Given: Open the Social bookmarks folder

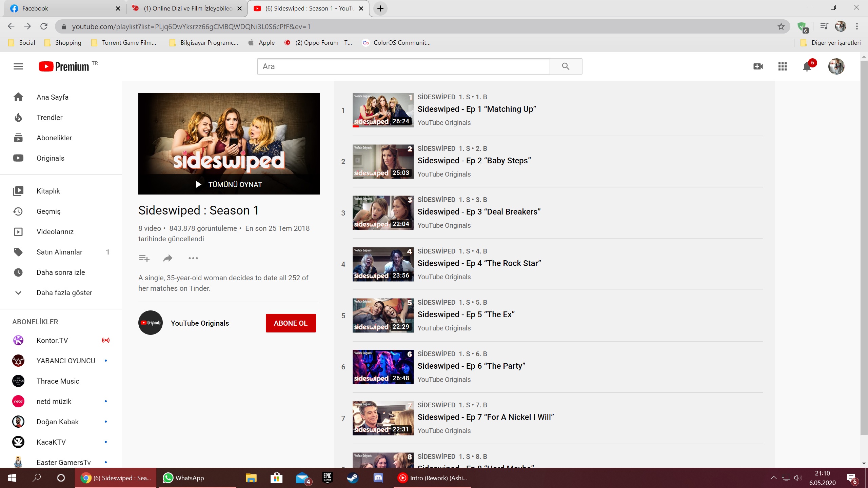Looking at the screenshot, I should (22, 43).
